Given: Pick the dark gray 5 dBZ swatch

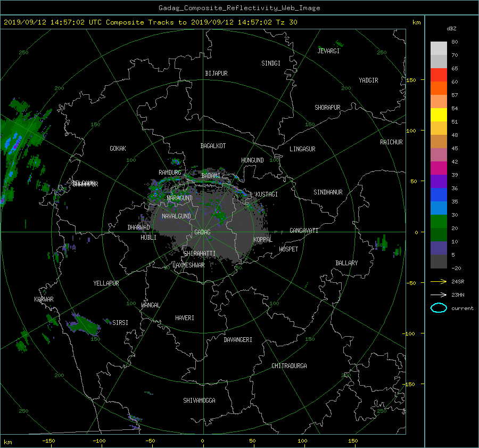Looking at the screenshot, I should pyautogui.click(x=439, y=261).
